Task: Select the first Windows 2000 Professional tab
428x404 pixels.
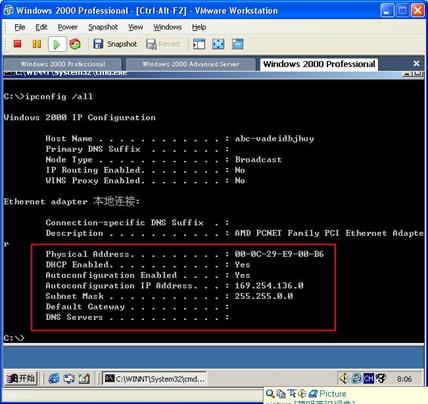Action: click(63, 64)
